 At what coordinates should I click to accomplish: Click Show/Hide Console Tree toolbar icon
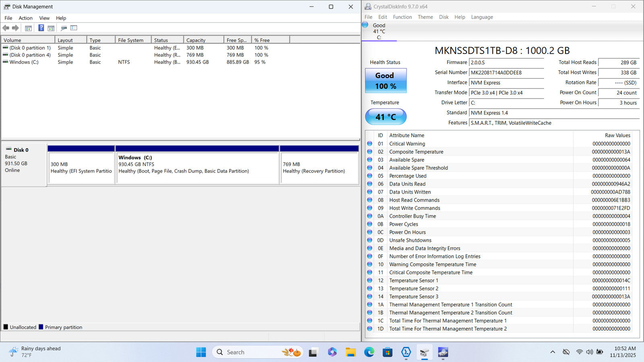pos(28,28)
